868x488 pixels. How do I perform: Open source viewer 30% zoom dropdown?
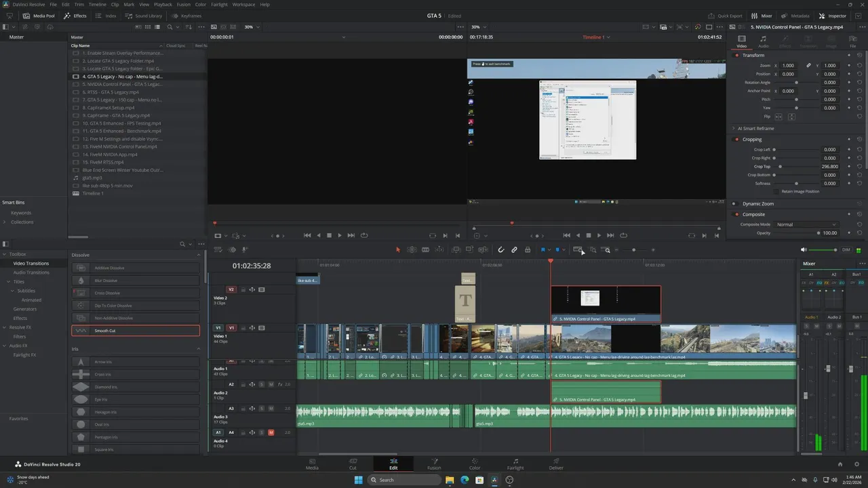252,27
